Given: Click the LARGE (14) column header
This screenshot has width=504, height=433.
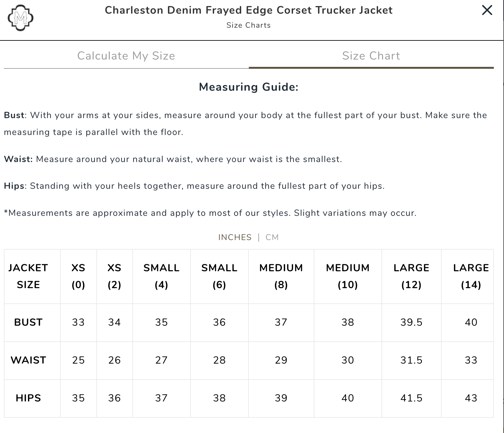Looking at the screenshot, I should pyautogui.click(x=471, y=276).
